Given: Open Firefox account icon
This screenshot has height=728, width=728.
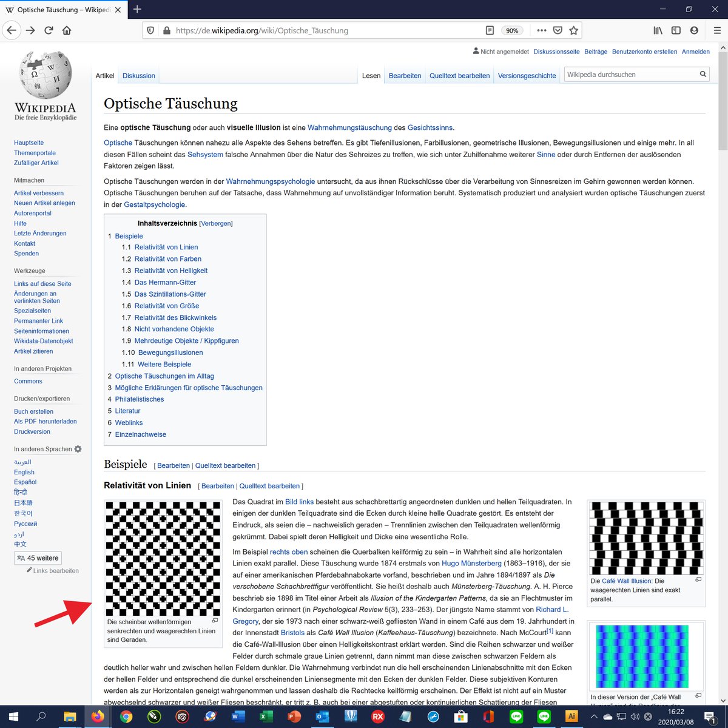Looking at the screenshot, I should (x=694, y=30).
